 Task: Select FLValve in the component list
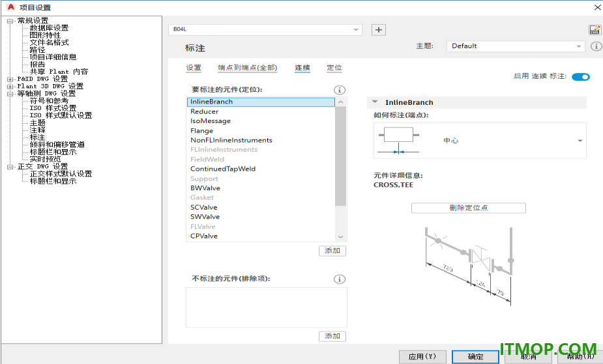pyautogui.click(x=261, y=227)
